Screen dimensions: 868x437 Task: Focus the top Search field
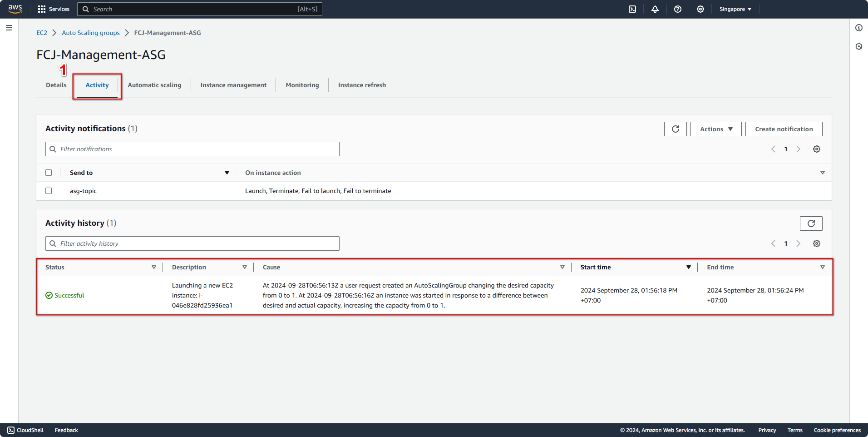[200, 9]
